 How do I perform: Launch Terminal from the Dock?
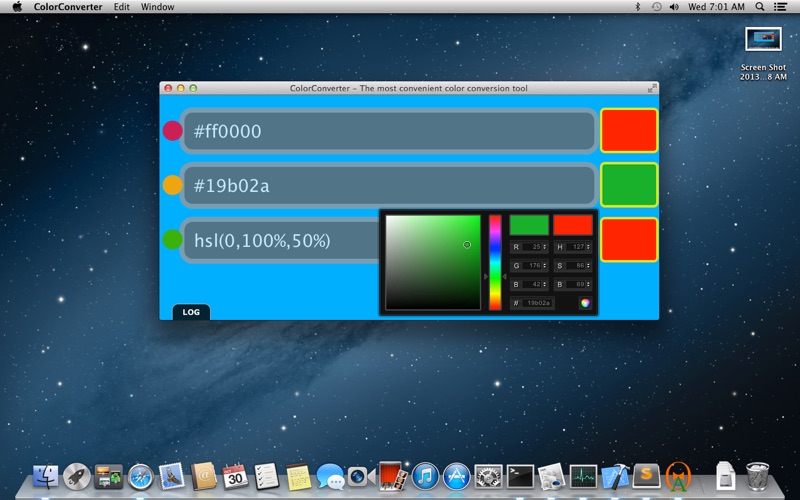coord(520,477)
